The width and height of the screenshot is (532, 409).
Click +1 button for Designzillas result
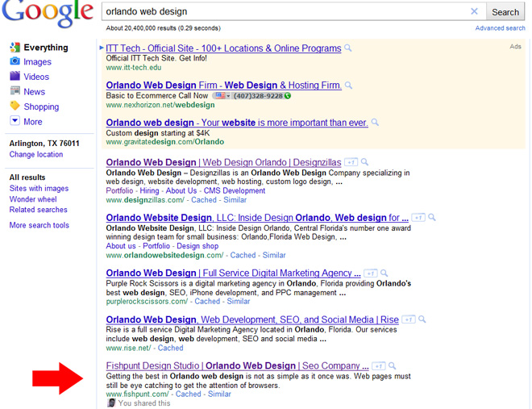pos(351,162)
